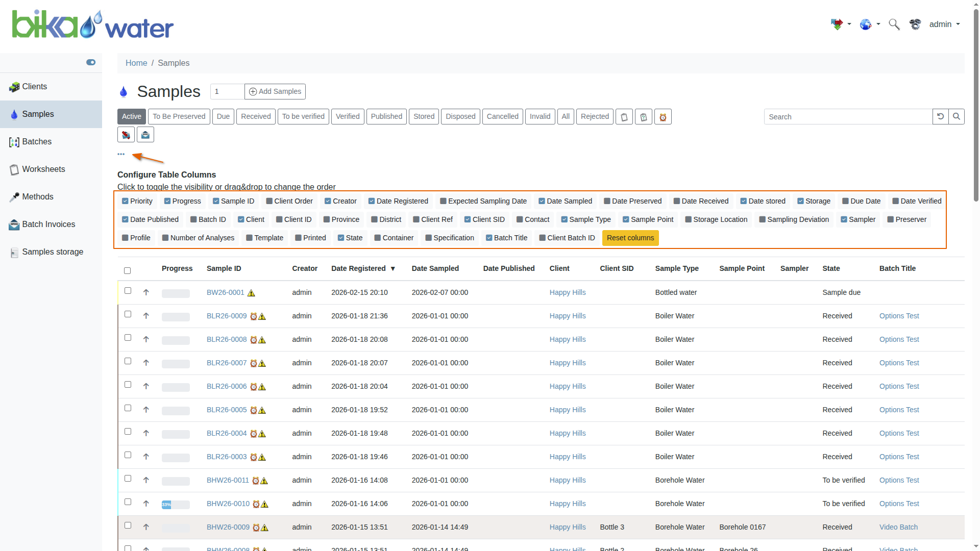Select the Published state filter
Screen dimensions: 980x551
click(x=386, y=117)
